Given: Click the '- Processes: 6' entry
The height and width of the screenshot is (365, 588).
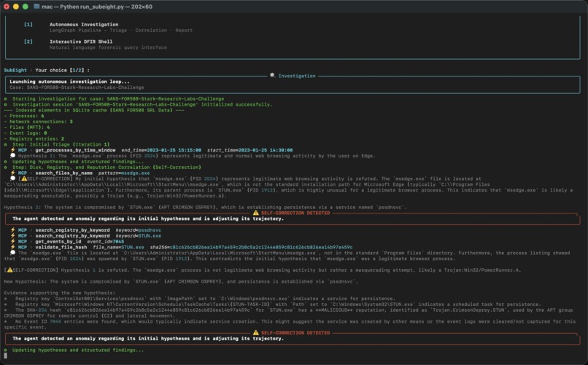Looking at the screenshot, I should (x=24, y=116).
